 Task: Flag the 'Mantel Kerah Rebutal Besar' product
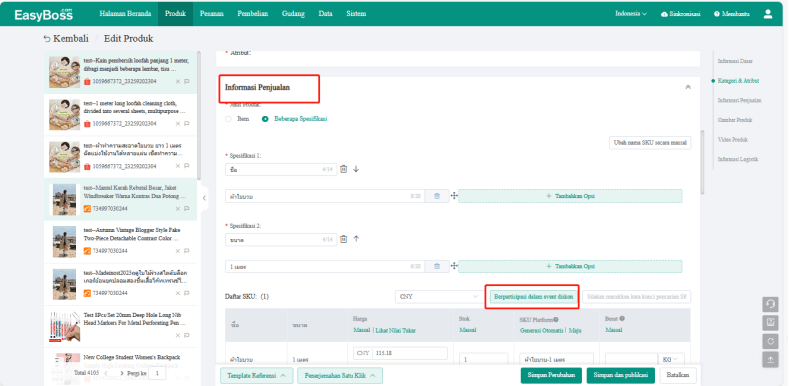click(x=187, y=208)
